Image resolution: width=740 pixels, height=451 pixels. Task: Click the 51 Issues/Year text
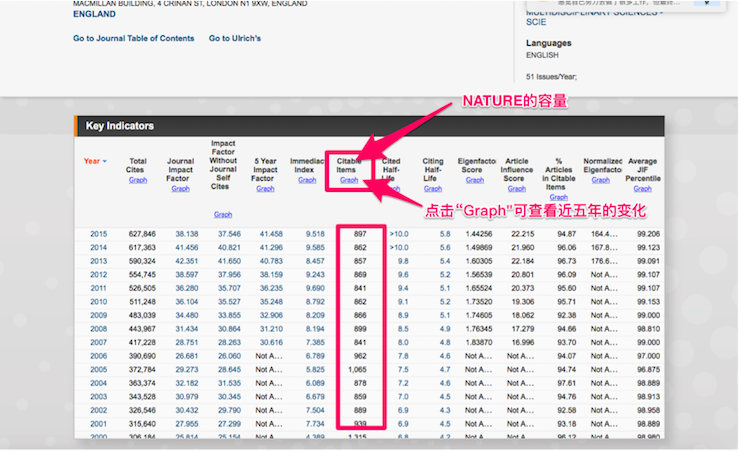pyautogui.click(x=551, y=76)
